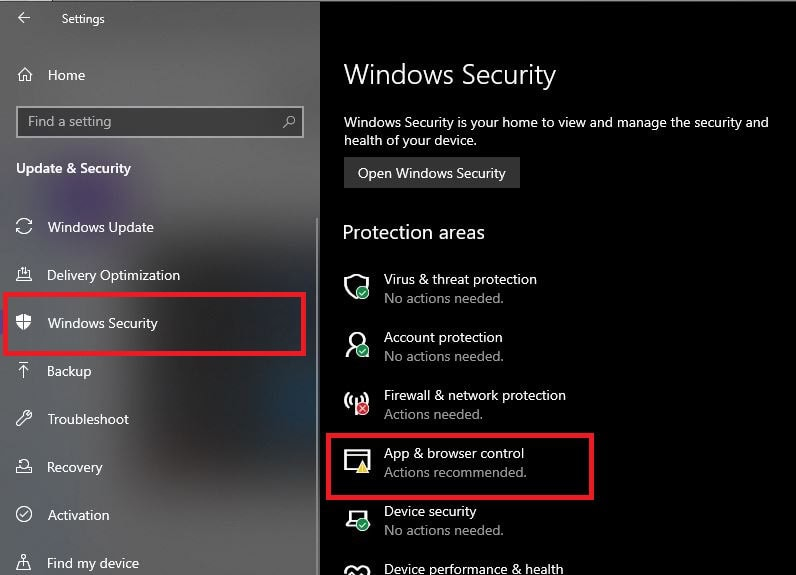Click the Home house icon

26,75
